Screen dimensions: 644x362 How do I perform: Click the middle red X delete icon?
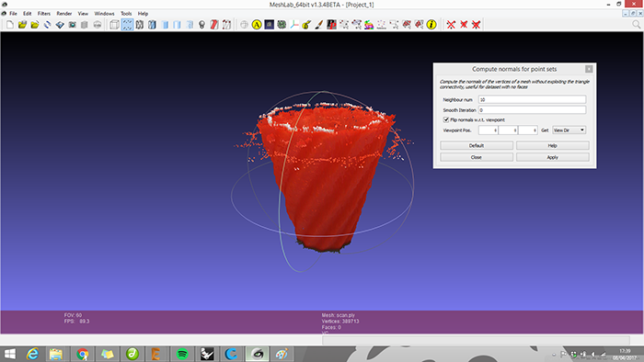point(464,25)
